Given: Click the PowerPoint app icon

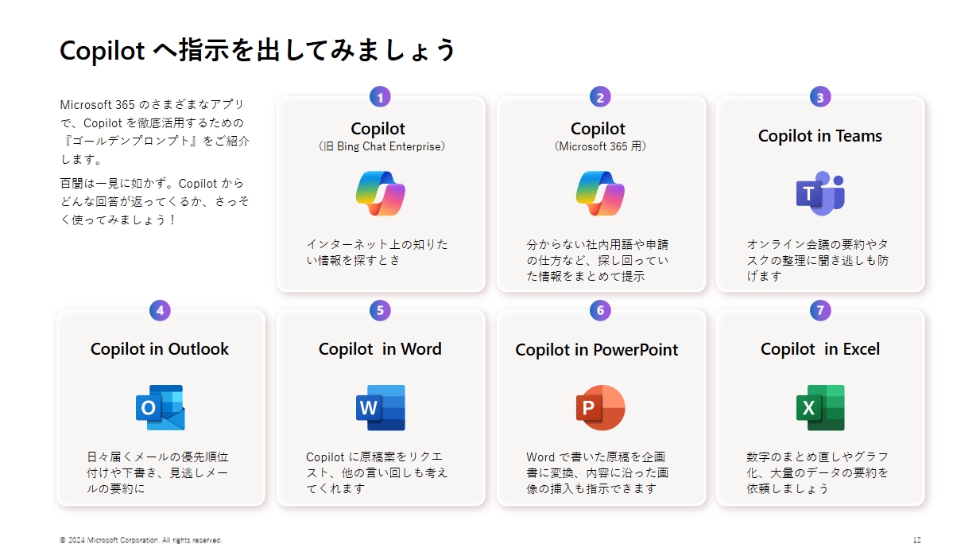Looking at the screenshot, I should click(600, 408).
